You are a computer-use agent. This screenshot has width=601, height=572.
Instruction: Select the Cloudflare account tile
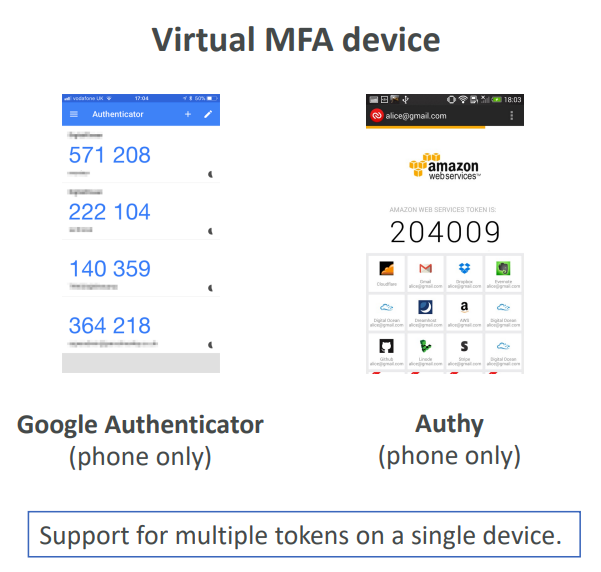click(x=387, y=272)
